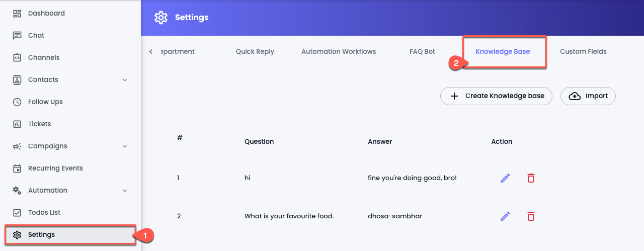
Task: Open the Automation Workflows tab
Action: coord(339,51)
